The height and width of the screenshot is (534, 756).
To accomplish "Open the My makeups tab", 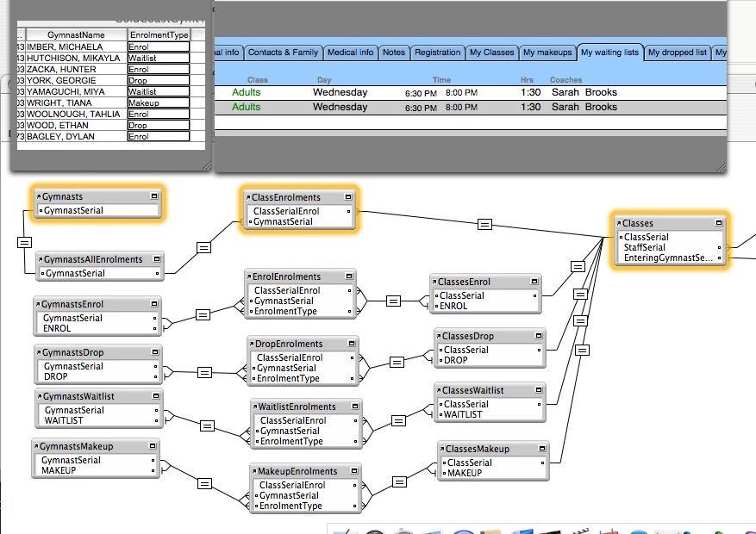I will 547,53.
